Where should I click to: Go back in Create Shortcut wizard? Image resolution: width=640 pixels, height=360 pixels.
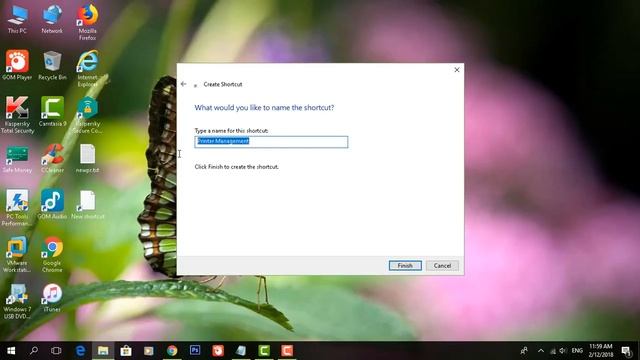point(183,84)
